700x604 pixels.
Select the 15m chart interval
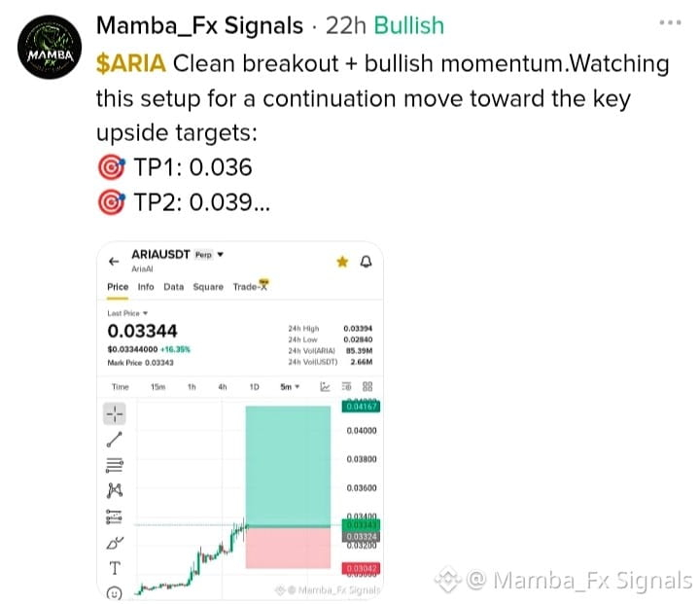click(158, 386)
